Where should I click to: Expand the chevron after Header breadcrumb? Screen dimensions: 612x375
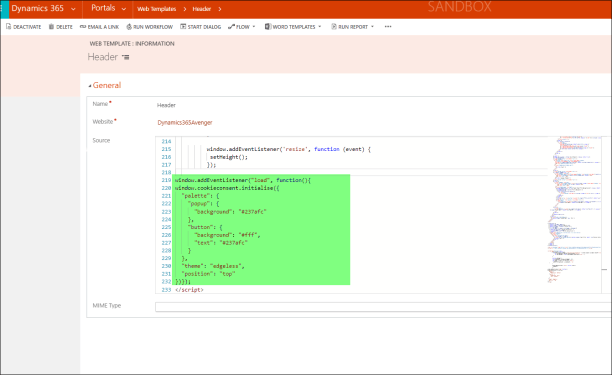(220, 9)
